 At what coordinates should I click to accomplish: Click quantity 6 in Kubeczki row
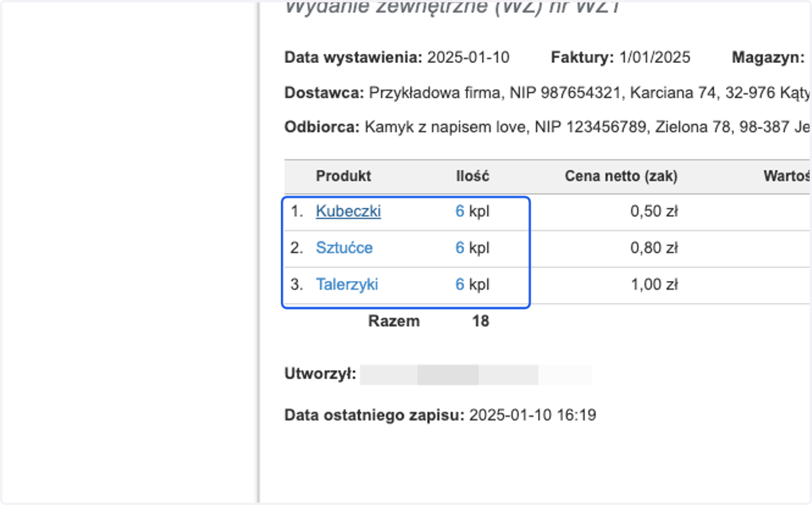pyautogui.click(x=459, y=211)
